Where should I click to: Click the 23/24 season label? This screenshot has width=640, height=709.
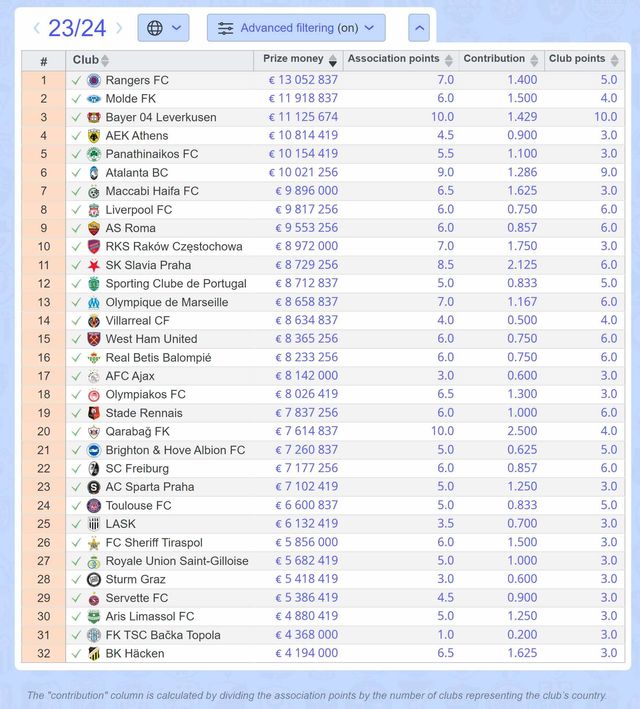[x=77, y=28]
